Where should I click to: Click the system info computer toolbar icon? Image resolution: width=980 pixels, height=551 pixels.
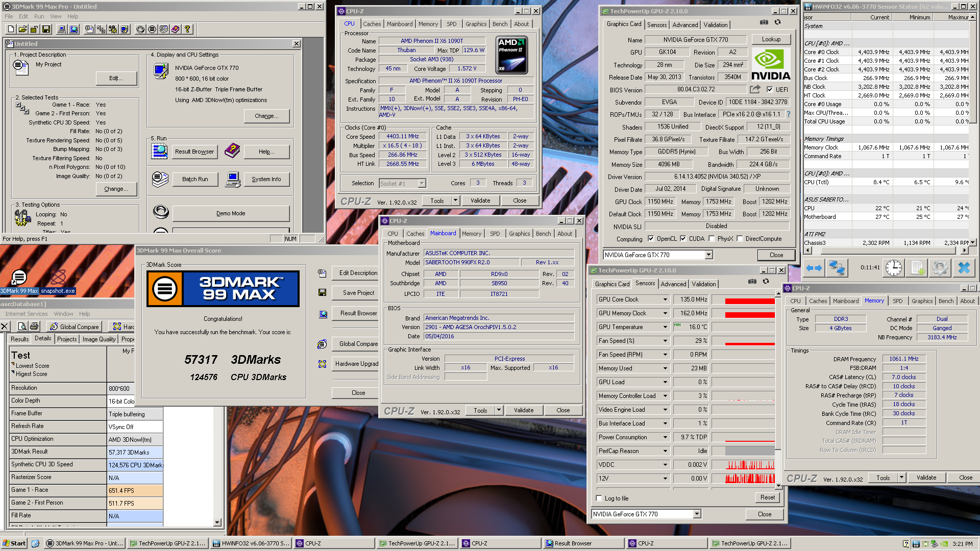[x=62, y=30]
